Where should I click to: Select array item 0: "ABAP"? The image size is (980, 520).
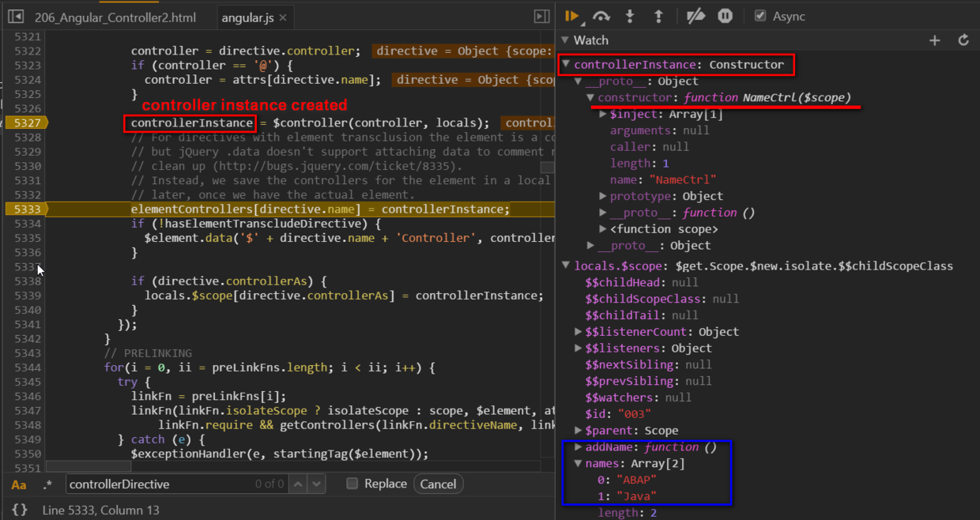point(627,480)
